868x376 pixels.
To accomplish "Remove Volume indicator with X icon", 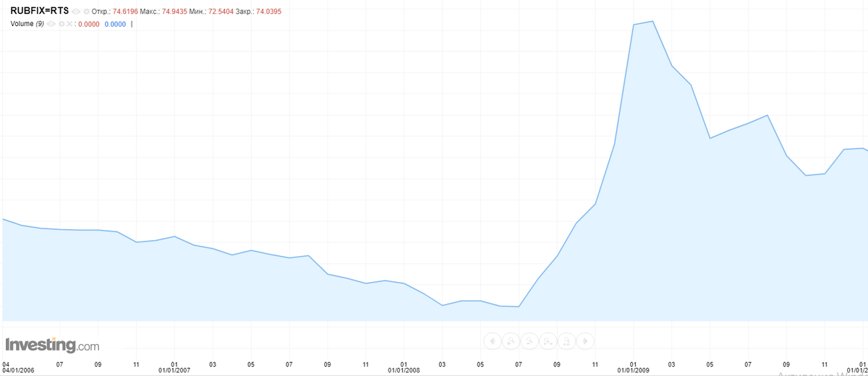I will pyautogui.click(x=69, y=24).
